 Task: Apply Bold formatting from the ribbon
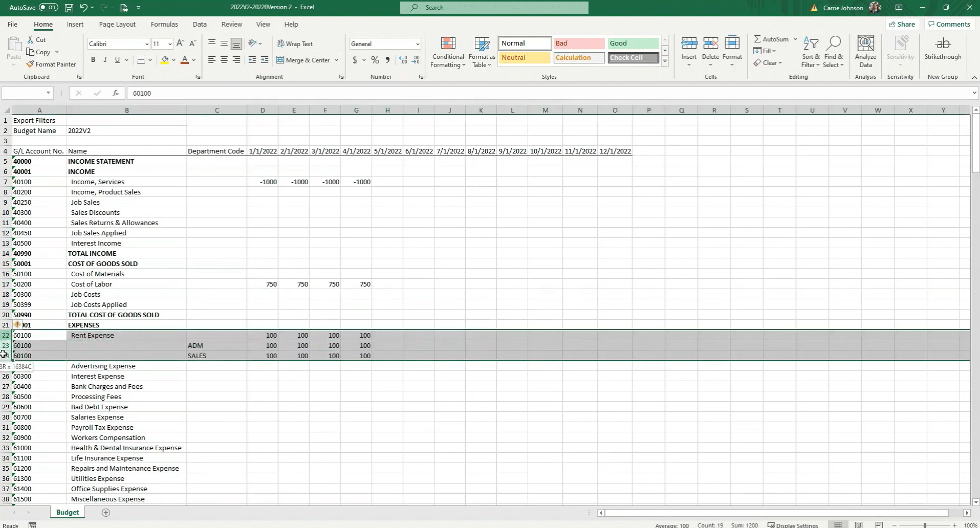(93, 60)
